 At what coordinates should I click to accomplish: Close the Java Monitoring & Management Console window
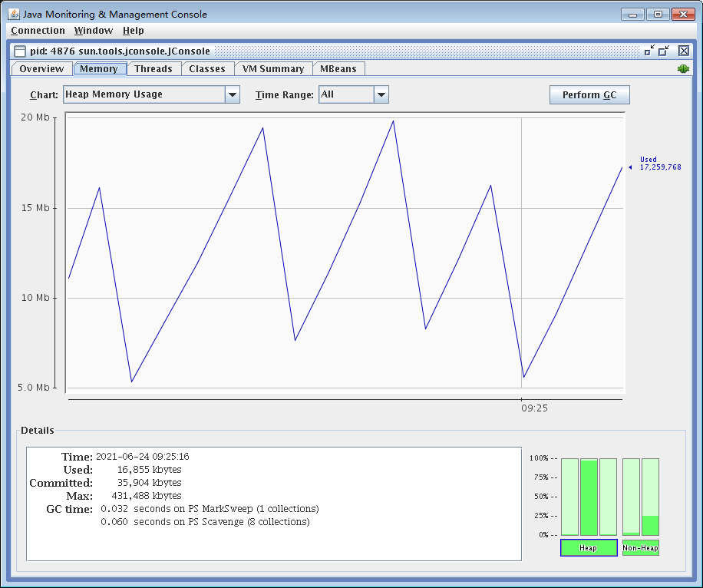(683, 15)
